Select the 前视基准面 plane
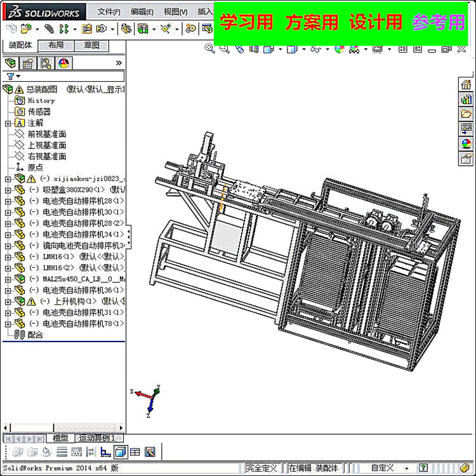476x476 pixels. tap(47, 134)
